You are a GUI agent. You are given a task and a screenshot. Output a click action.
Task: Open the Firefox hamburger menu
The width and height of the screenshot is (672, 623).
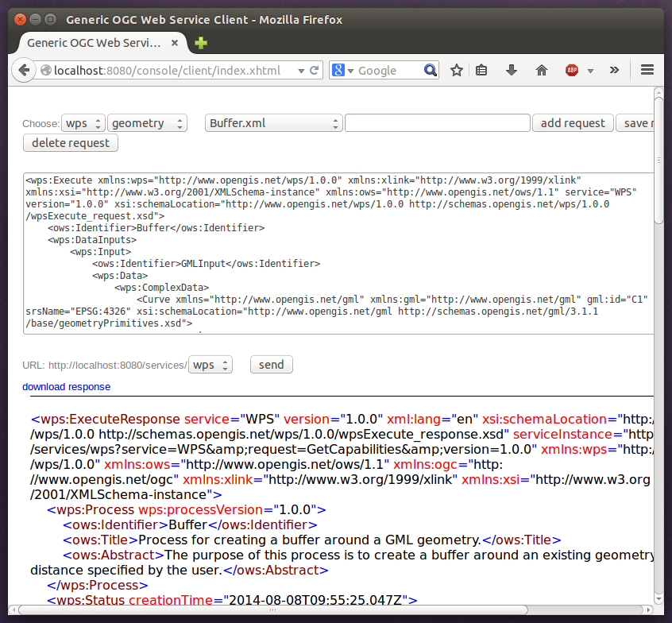point(647,70)
